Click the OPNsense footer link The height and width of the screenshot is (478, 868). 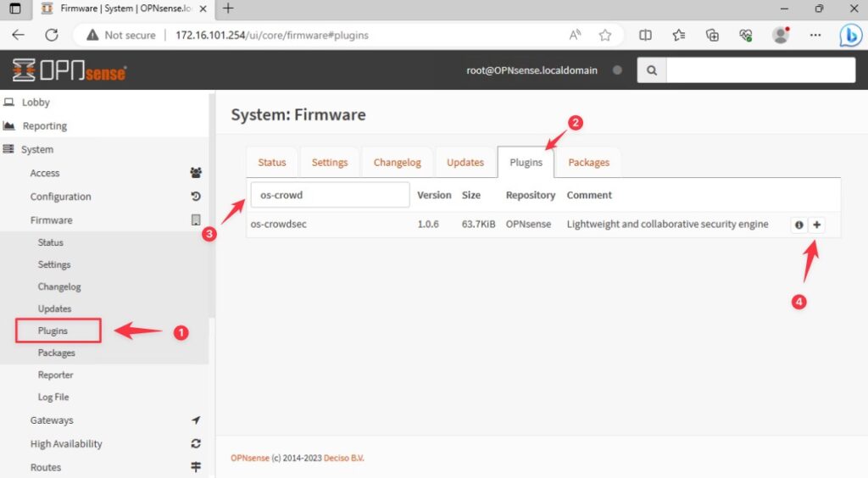250,458
